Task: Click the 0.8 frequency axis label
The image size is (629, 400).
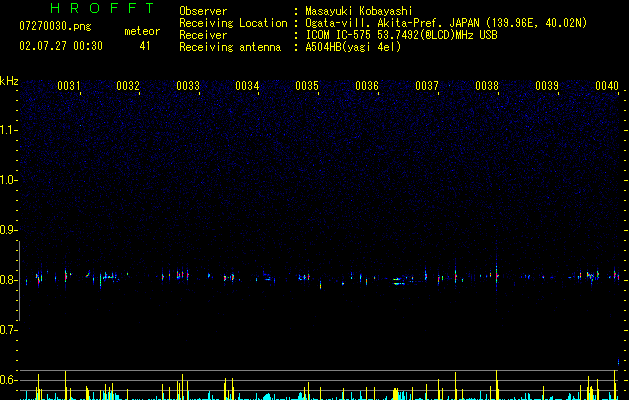Action: coord(9,280)
